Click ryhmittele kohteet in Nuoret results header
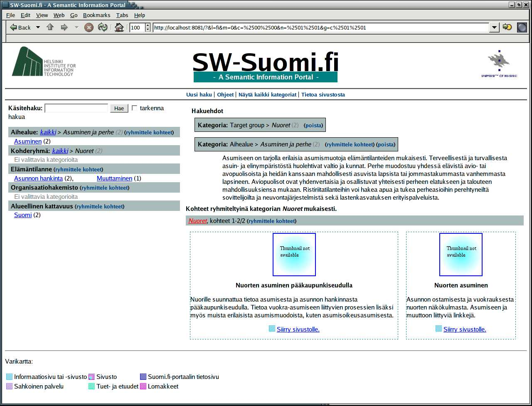This screenshot has width=532, height=406. tap(271, 221)
